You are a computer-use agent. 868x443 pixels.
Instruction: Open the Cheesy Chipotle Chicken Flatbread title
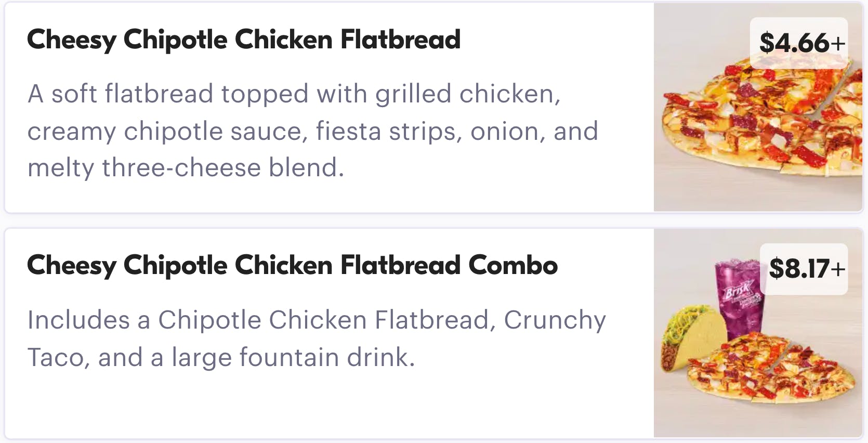click(x=243, y=40)
